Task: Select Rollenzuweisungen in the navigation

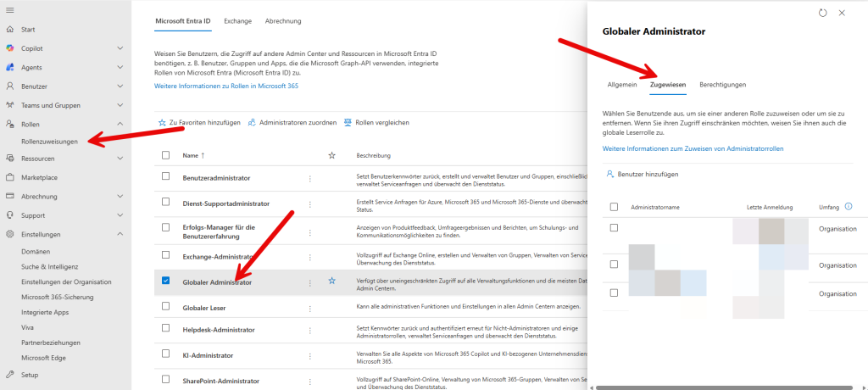Action: pos(50,141)
